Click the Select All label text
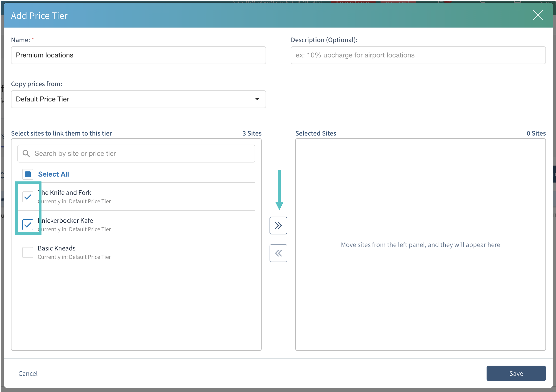 pyautogui.click(x=53, y=174)
